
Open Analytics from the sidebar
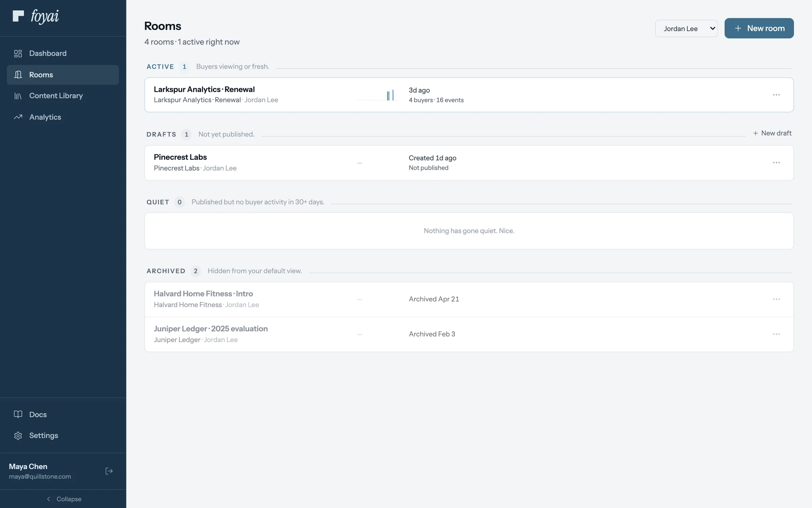[63, 117]
